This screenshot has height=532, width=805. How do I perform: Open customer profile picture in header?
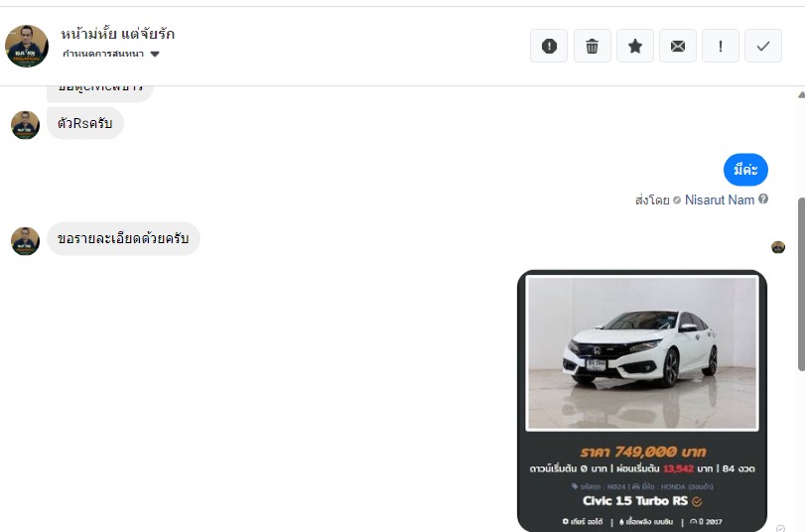click(27, 46)
